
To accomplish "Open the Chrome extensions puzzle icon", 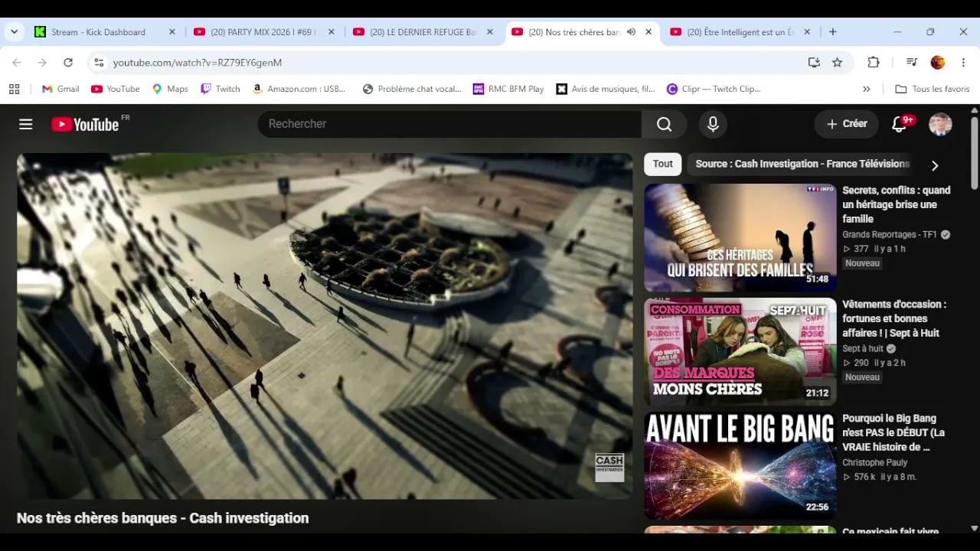I will point(874,63).
